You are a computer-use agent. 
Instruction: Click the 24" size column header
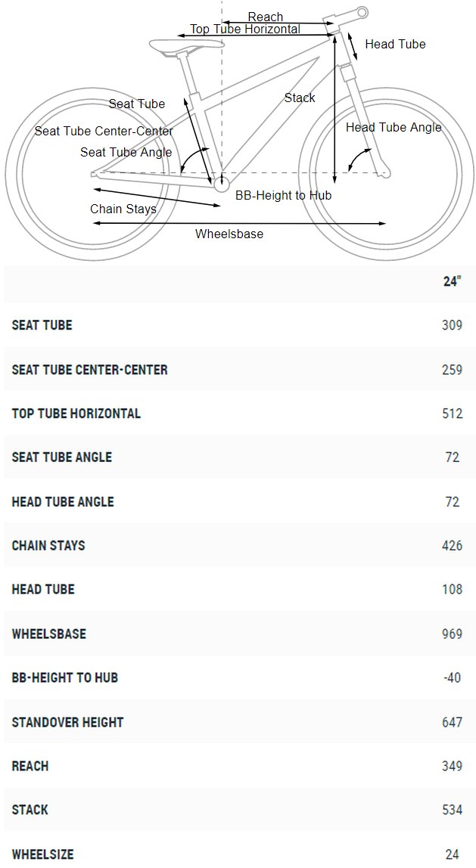point(453,281)
